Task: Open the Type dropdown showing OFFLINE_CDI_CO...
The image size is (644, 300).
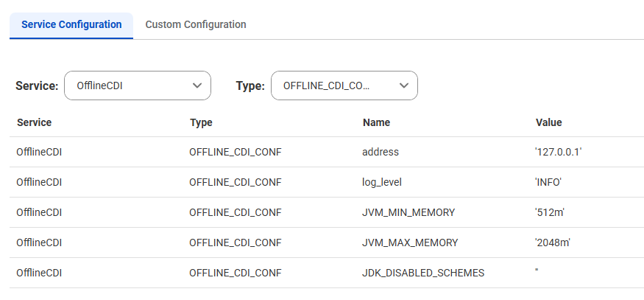Action: pyautogui.click(x=344, y=86)
